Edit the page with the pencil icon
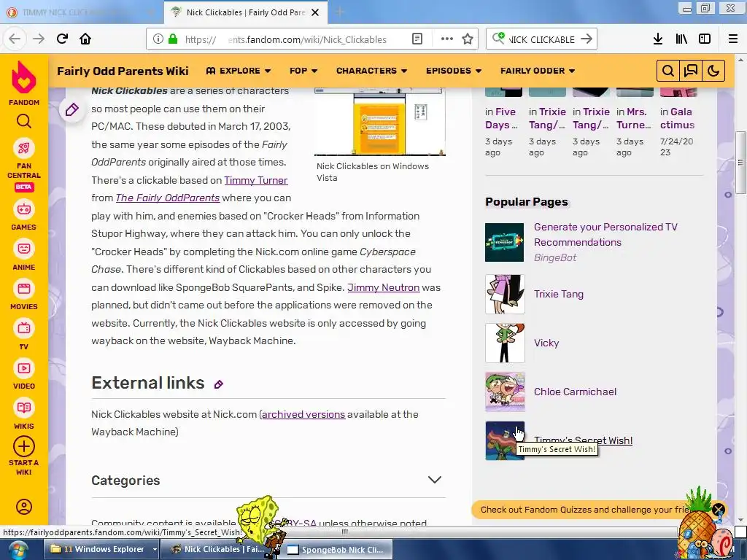Viewport: 747px width, 560px height. coord(72,110)
